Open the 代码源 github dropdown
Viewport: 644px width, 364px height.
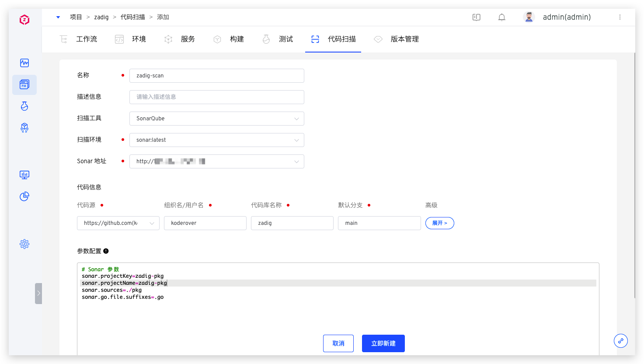click(x=118, y=223)
